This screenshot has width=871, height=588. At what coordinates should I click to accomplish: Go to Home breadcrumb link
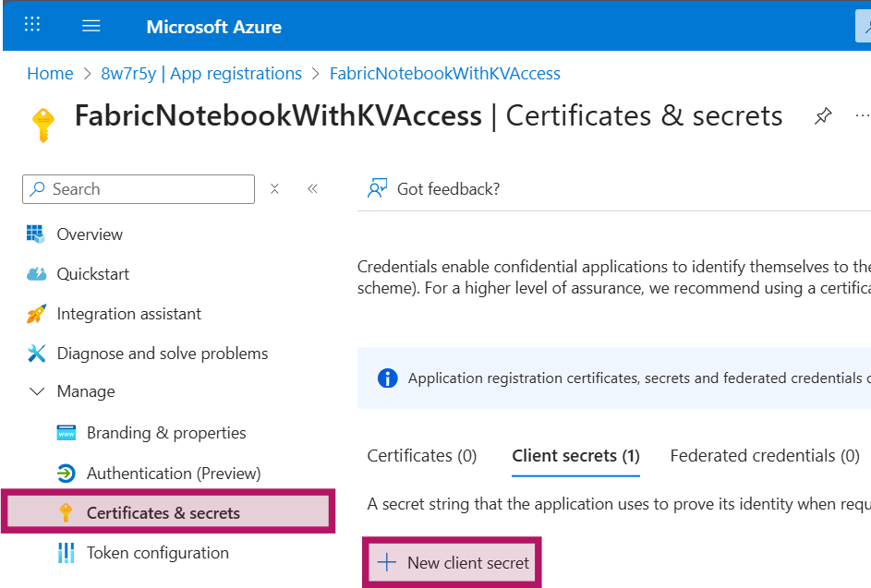pos(50,74)
